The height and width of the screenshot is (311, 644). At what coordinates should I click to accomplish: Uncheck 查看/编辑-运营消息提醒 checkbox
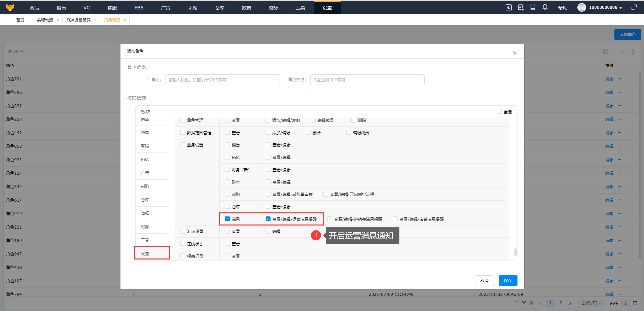(x=268, y=219)
